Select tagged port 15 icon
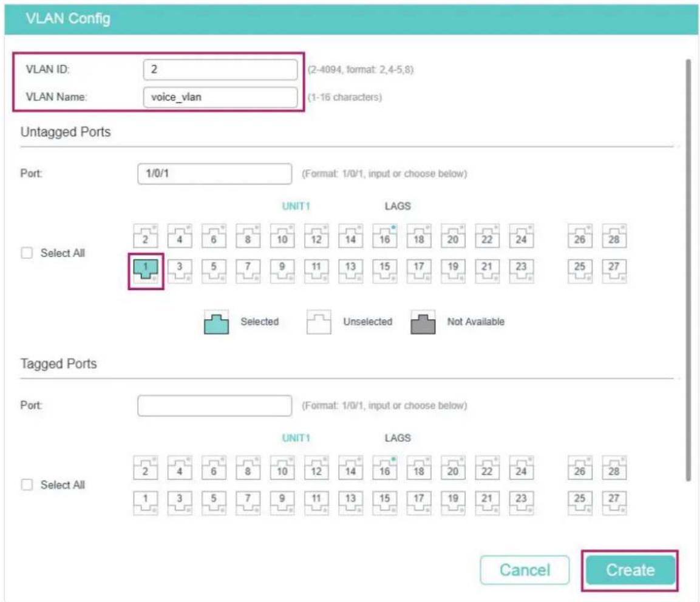This screenshot has height=602, width=700. tap(385, 502)
